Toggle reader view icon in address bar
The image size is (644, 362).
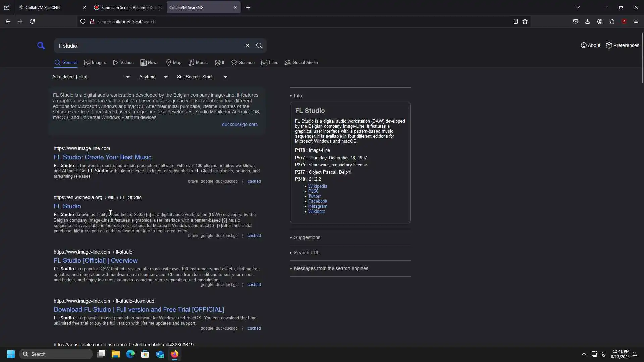pos(515,21)
